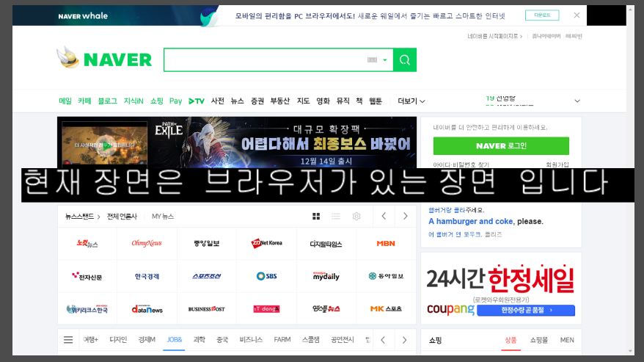The width and height of the screenshot is (644, 362).
Task: Select the MY뉴스 tab
Action: (x=163, y=217)
